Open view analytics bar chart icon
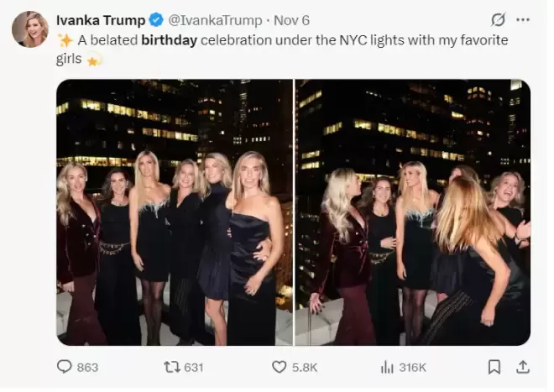Image resolution: width=554 pixels, height=392 pixels. tap(387, 368)
